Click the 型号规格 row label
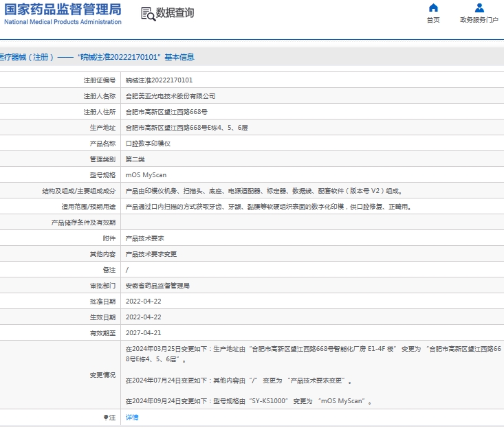Image resolution: width=504 pixels, height=432 pixels. click(102, 175)
